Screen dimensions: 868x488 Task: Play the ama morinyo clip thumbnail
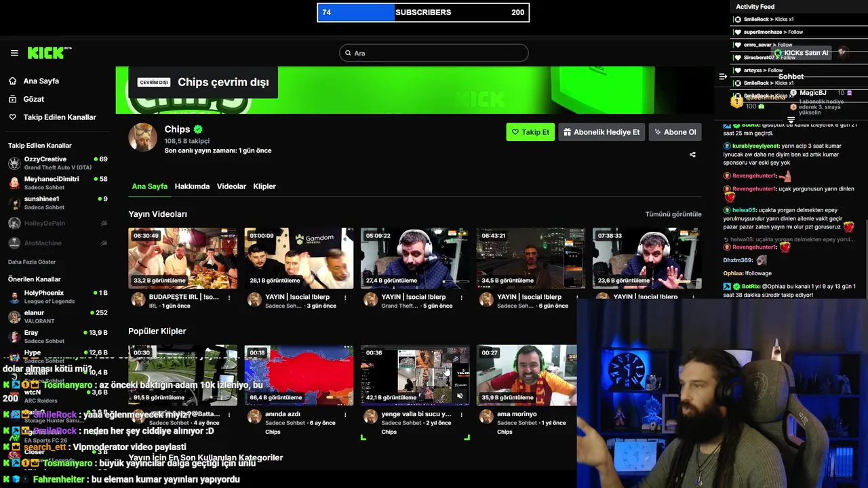527,375
